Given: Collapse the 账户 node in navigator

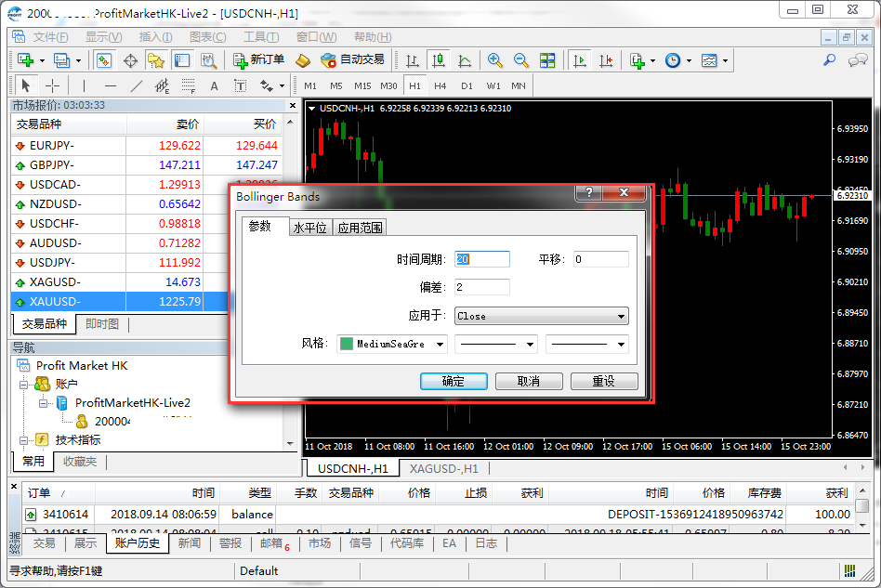Looking at the screenshot, I should tap(25, 384).
